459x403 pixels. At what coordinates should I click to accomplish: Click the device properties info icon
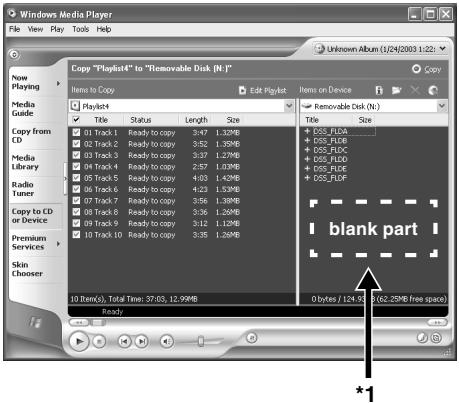(x=379, y=90)
